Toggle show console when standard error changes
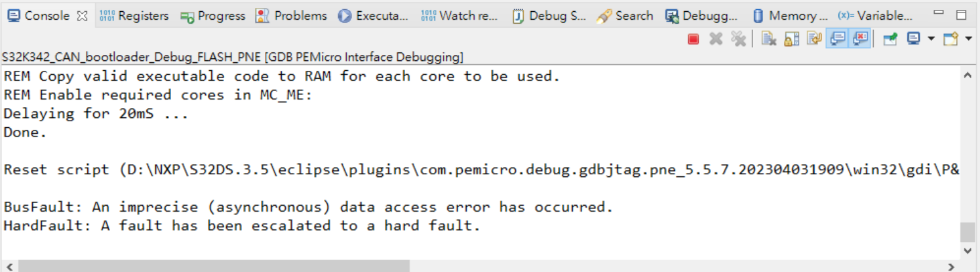This screenshot has height=272, width=980. pyautogui.click(x=859, y=39)
